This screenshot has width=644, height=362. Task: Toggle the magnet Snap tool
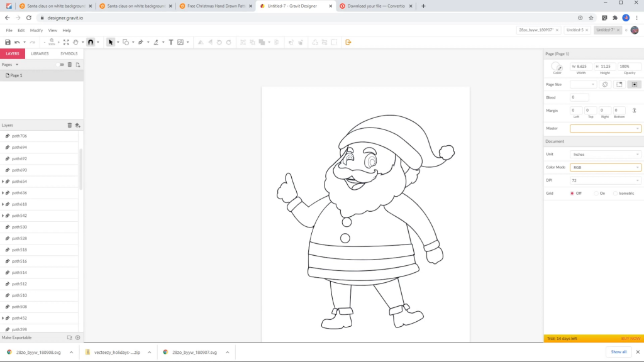tap(91, 42)
